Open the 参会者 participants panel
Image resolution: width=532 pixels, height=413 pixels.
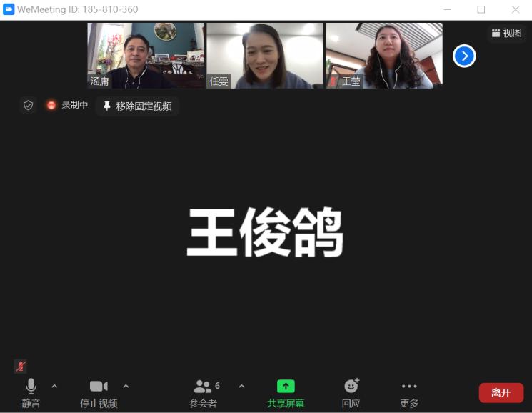(204, 392)
